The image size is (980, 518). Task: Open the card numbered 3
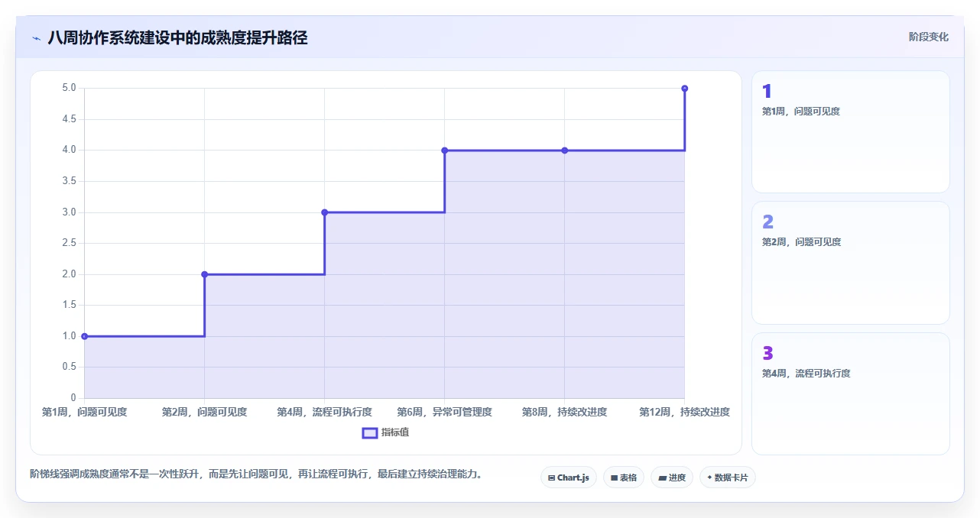coord(850,393)
